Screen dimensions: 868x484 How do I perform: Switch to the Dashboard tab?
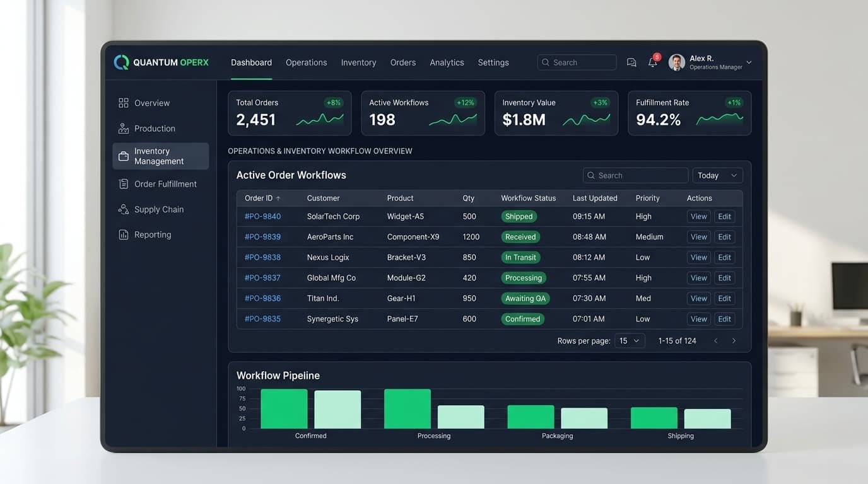click(x=251, y=62)
